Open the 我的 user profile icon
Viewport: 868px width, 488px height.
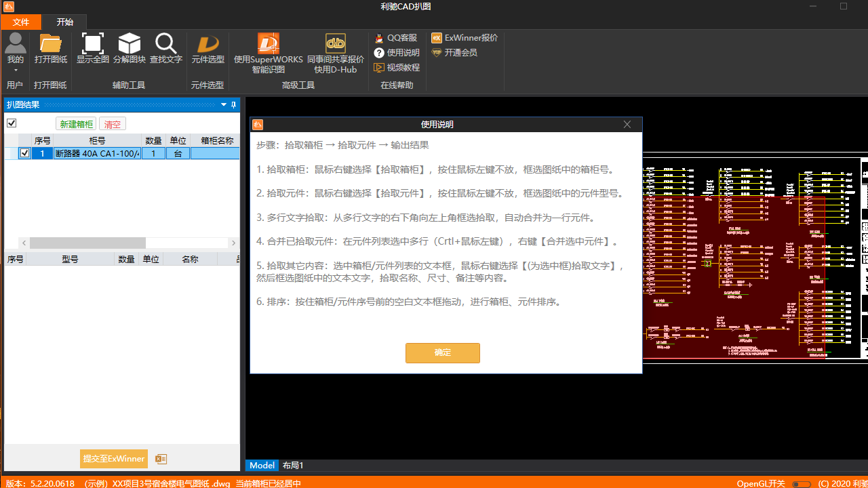click(x=15, y=43)
